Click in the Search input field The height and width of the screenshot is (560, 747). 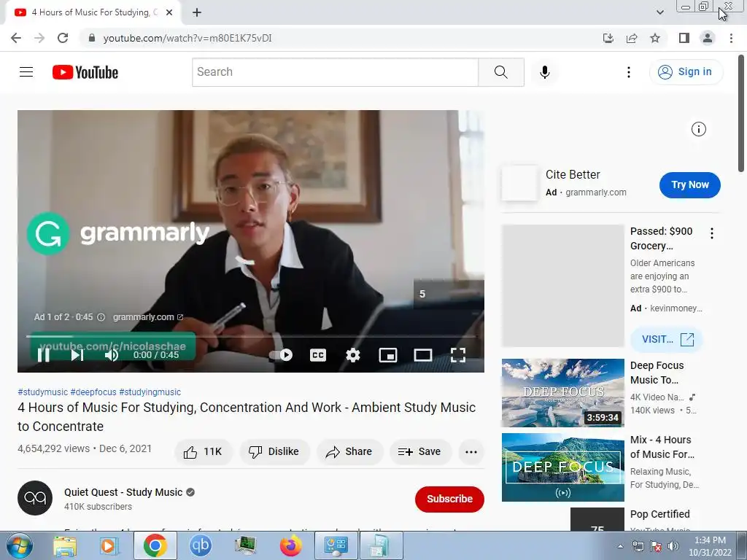click(x=336, y=72)
